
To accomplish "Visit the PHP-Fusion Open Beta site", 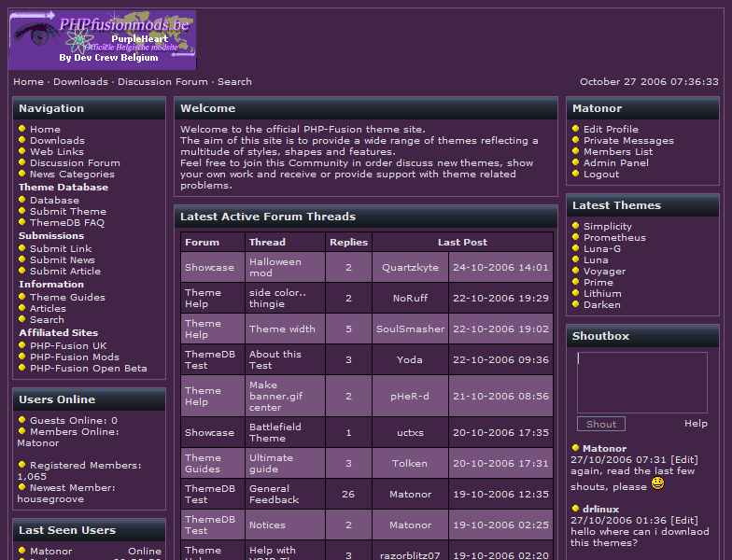I will tap(88, 368).
